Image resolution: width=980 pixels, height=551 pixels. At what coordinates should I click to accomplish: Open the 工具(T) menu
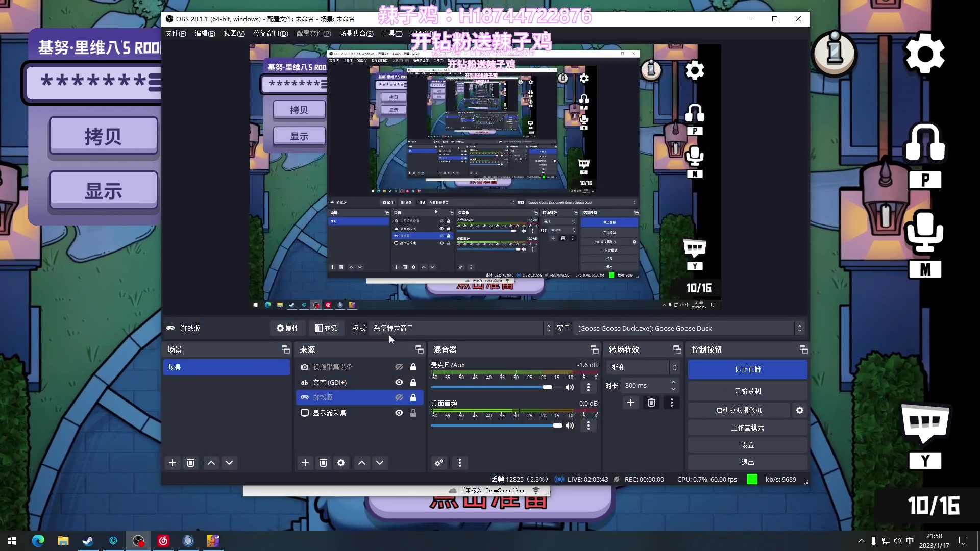(392, 33)
